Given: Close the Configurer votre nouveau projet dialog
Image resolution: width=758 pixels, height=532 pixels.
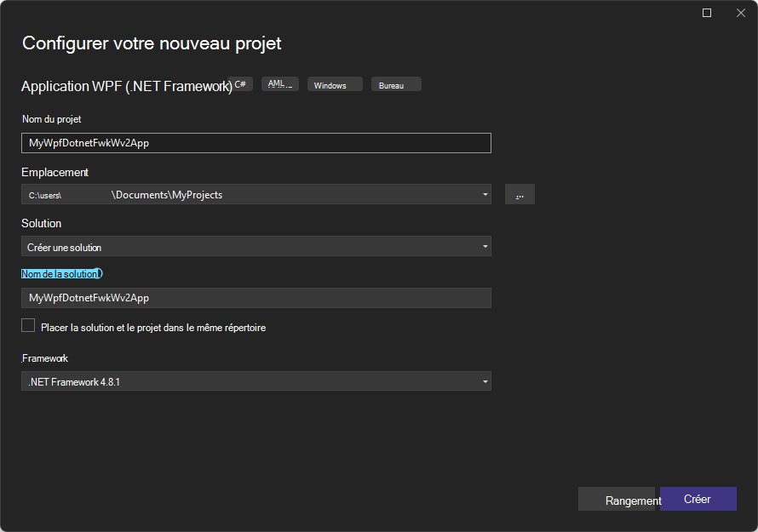Looking at the screenshot, I should point(740,13).
